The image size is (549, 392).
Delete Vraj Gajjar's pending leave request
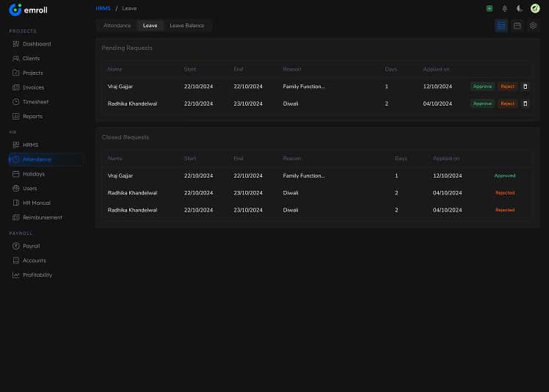tap(525, 87)
